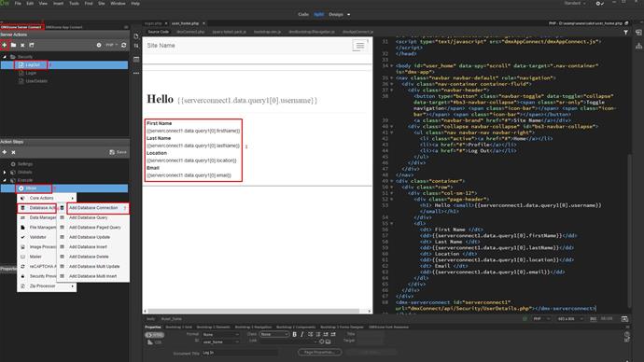
Task: Click the Bold formatting icon in Properties
Action: point(295,335)
